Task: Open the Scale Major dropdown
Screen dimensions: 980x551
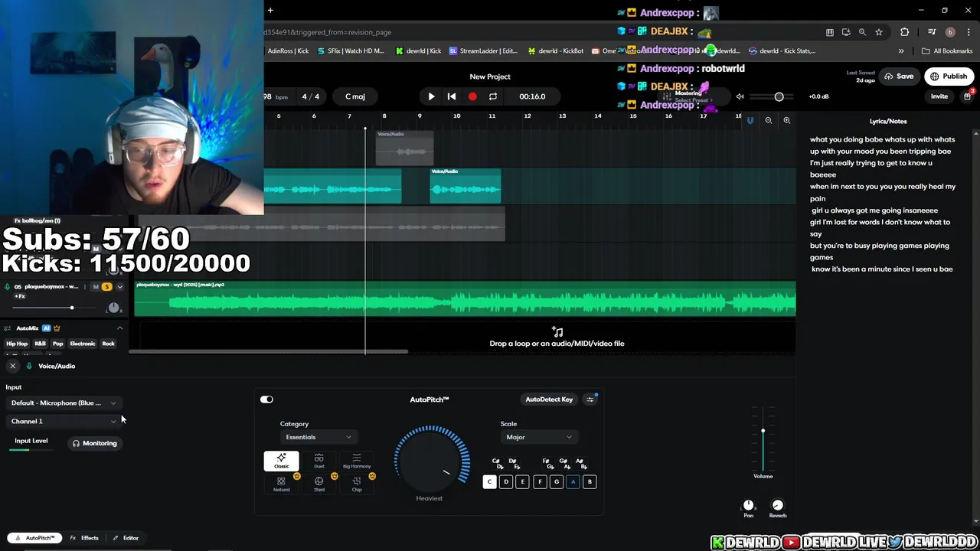Action: click(539, 437)
